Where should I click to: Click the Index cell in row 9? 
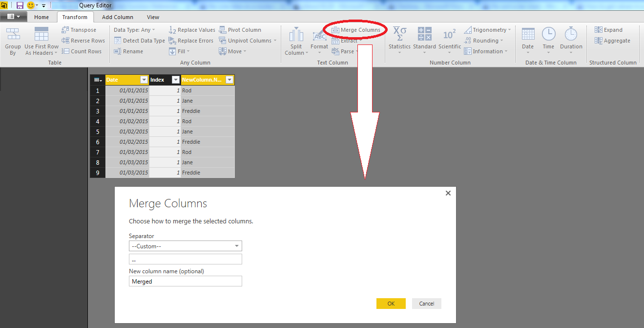(165, 173)
